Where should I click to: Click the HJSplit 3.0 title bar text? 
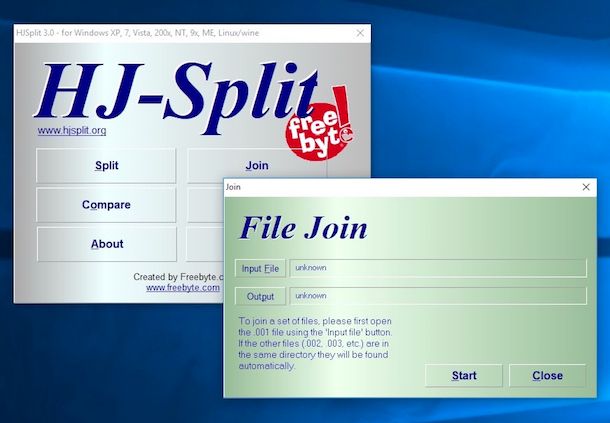pos(137,33)
